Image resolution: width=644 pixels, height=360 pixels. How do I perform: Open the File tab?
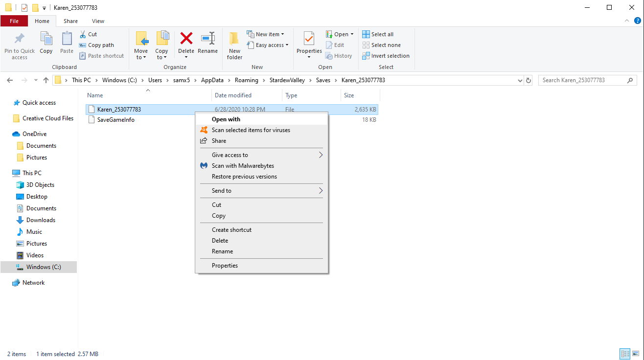point(14,21)
